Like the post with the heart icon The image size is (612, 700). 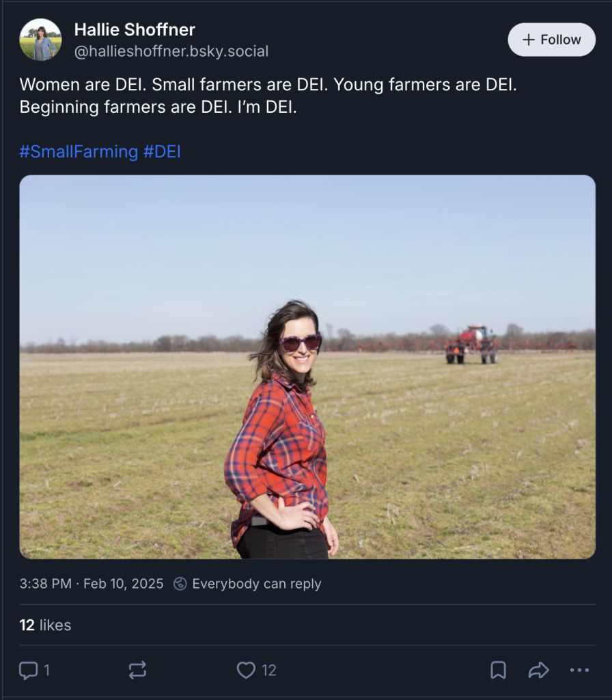(x=246, y=670)
